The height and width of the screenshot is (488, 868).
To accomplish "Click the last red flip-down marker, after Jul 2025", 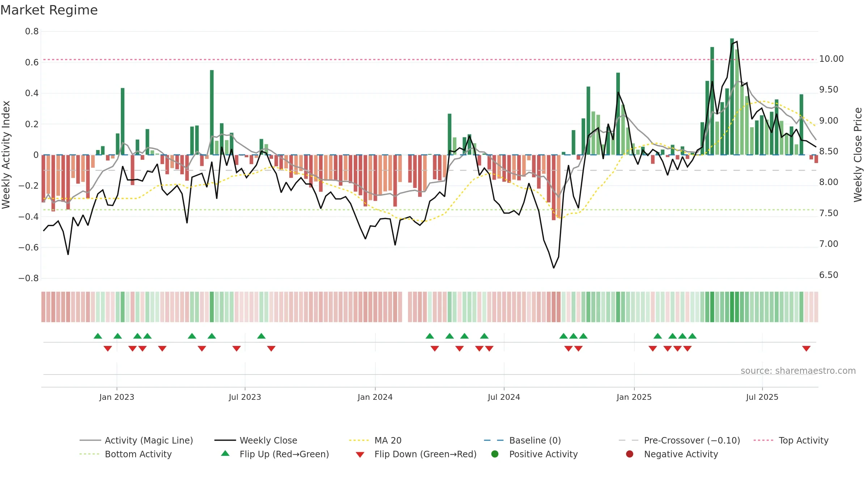I will click(x=806, y=348).
